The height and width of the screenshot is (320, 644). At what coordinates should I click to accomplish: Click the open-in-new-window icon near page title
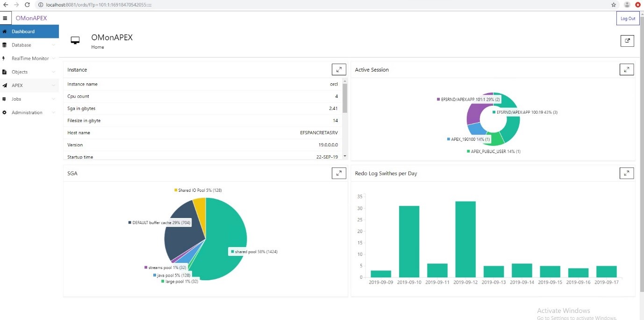click(x=627, y=41)
